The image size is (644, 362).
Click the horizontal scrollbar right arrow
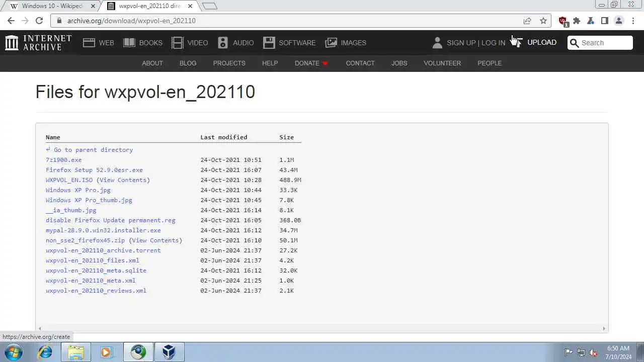click(604, 328)
